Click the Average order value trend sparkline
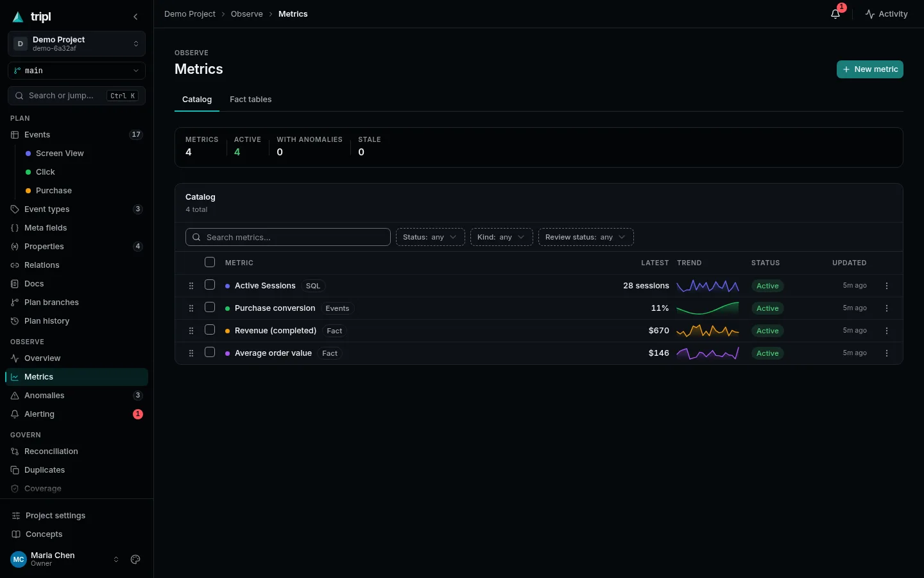Screen dimensions: 924x578 708,353
